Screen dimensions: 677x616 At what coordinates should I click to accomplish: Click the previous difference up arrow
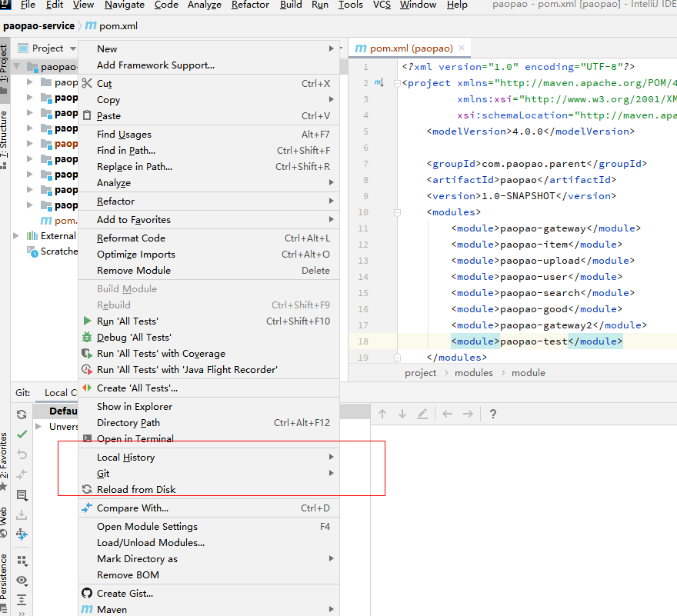pyautogui.click(x=382, y=414)
